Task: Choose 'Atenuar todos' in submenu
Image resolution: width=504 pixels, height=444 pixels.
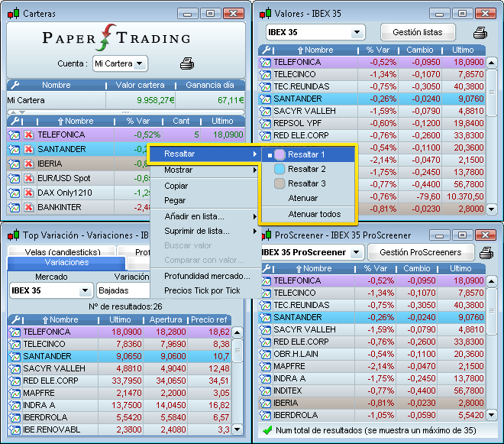Action: coord(309,214)
